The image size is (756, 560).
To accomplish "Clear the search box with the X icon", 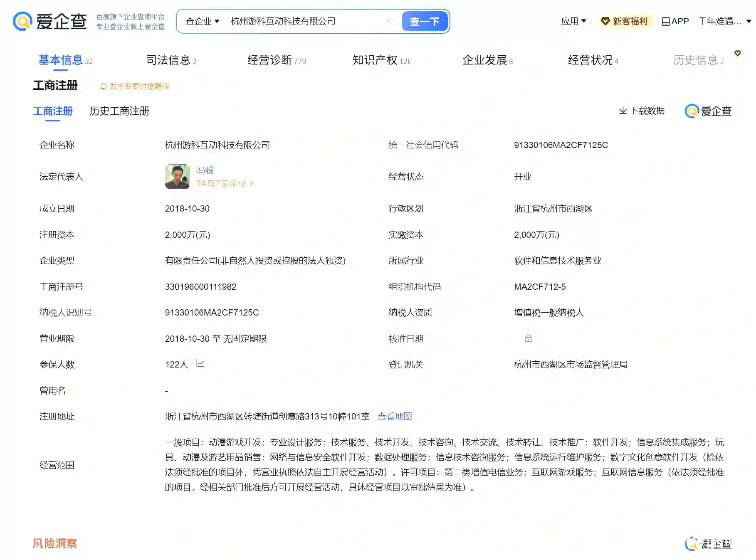I will coord(388,21).
